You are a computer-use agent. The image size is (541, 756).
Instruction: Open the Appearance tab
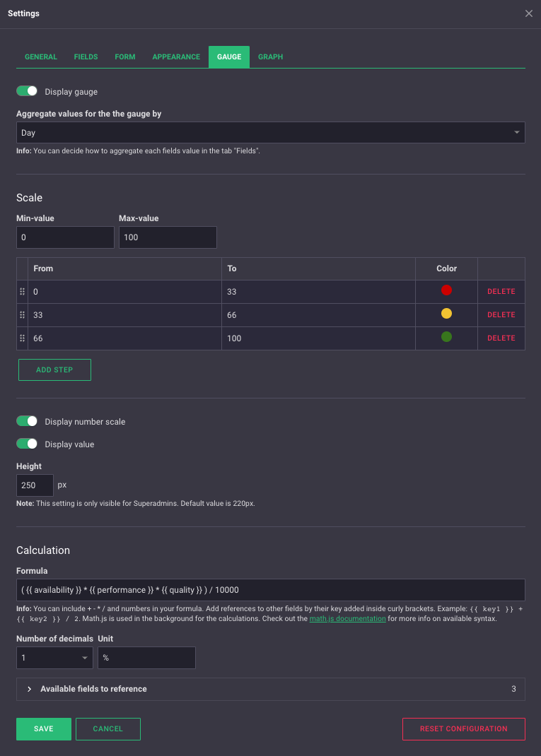176,57
